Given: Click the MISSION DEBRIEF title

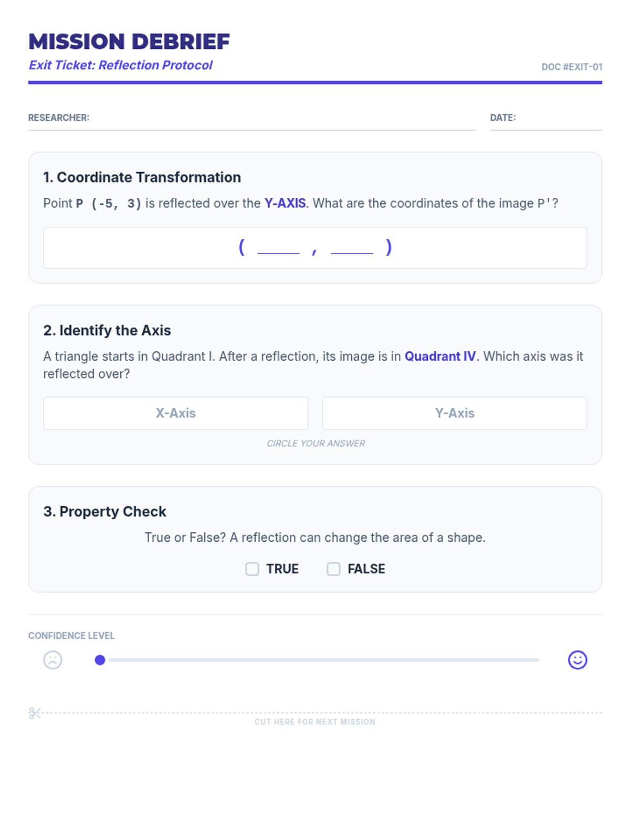Looking at the screenshot, I should [x=129, y=41].
